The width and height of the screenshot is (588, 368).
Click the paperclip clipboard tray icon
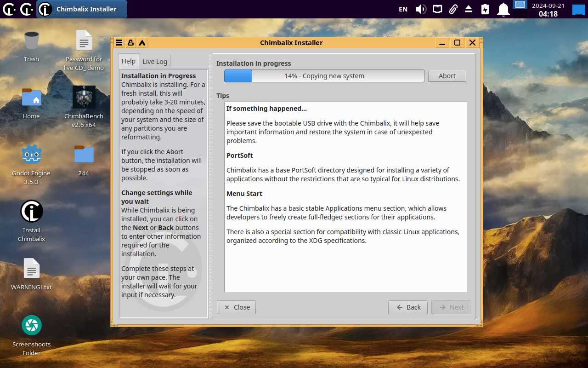(x=453, y=9)
